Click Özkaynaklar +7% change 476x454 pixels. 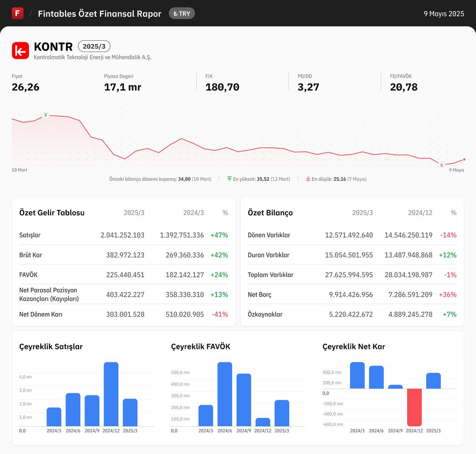click(x=450, y=314)
